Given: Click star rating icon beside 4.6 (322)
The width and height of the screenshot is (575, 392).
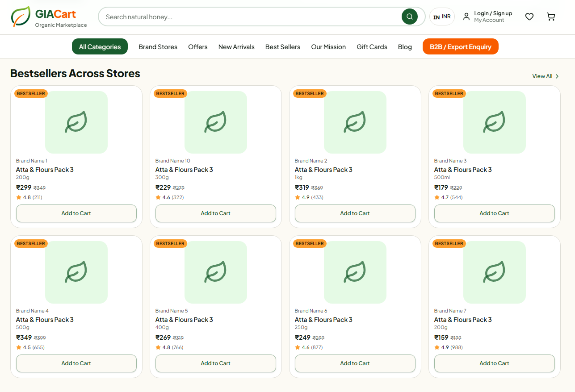Looking at the screenshot, I should (158, 197).
